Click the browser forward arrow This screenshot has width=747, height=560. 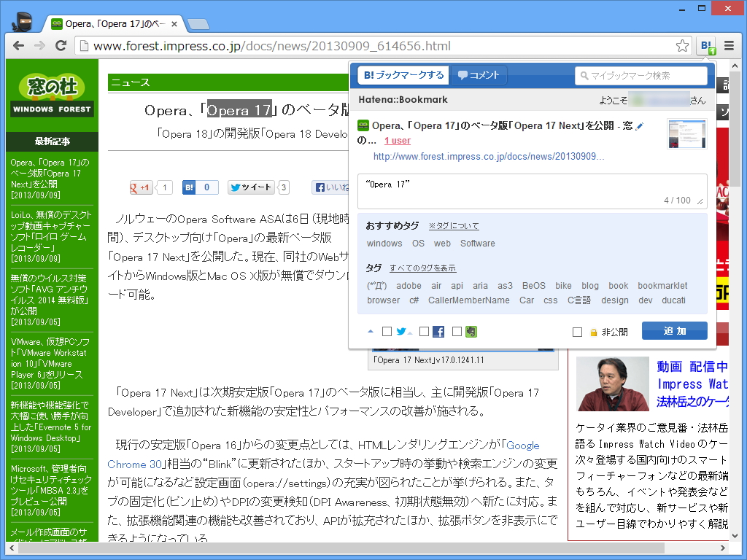coord(39,46)
